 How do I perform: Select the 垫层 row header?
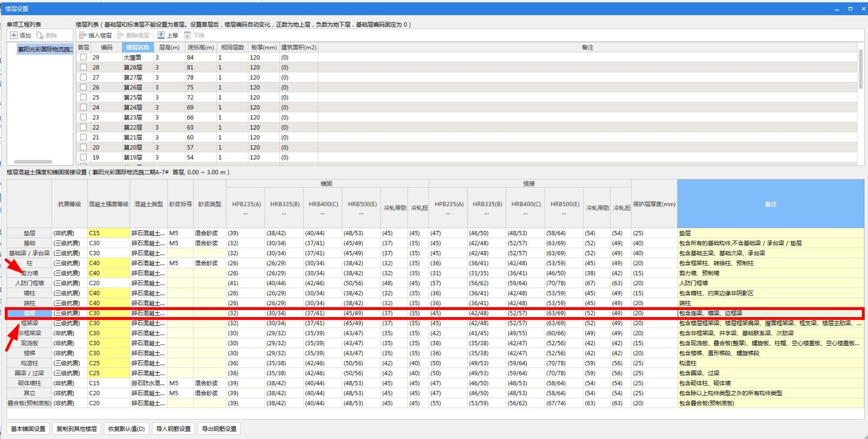point(29,233)
